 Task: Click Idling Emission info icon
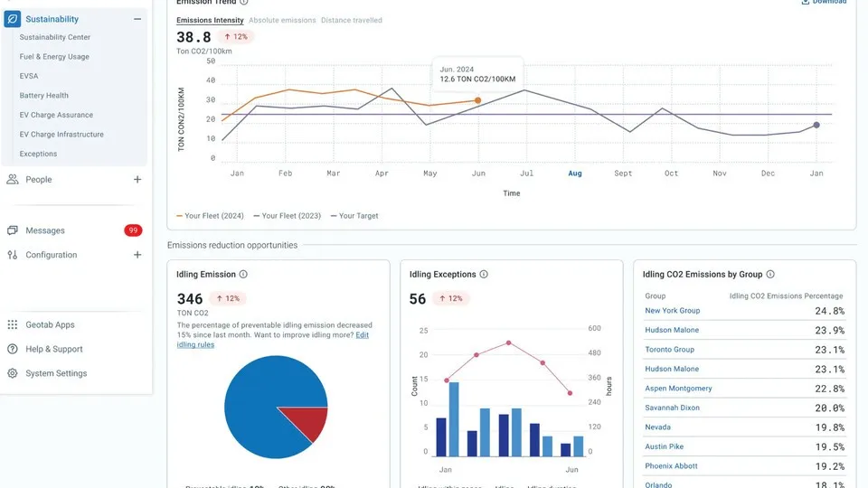(243, 275)
